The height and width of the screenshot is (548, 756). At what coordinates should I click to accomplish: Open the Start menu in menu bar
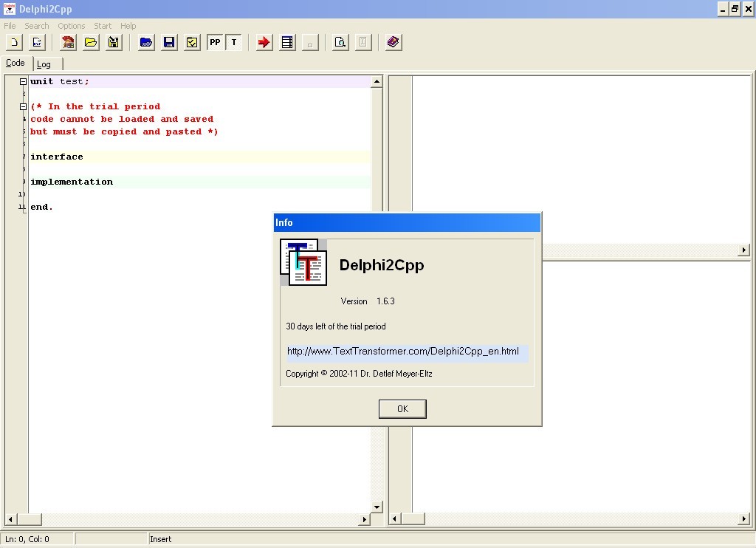click(103, 26)
